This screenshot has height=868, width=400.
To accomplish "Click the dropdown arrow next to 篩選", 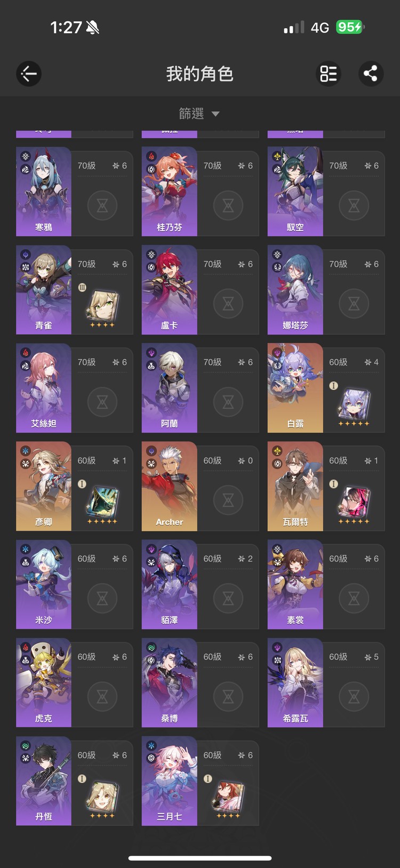I will tap(215, 114).
